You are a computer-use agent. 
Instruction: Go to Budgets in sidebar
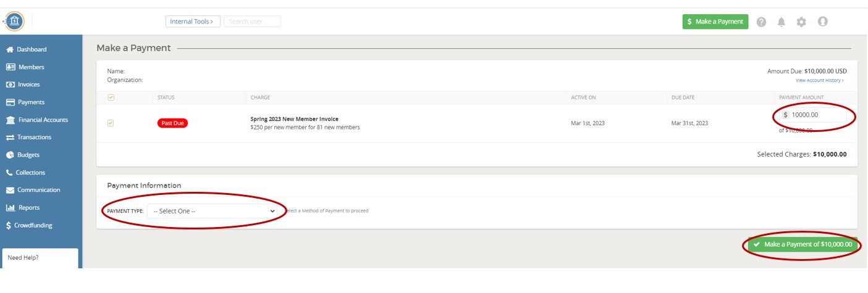(28, 155)
